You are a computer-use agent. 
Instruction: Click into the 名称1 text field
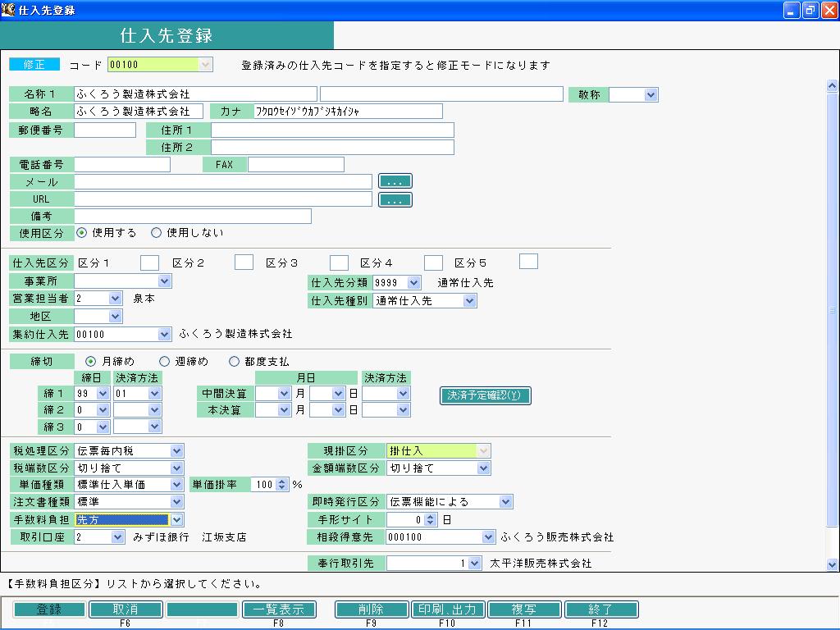coord(195,94)
